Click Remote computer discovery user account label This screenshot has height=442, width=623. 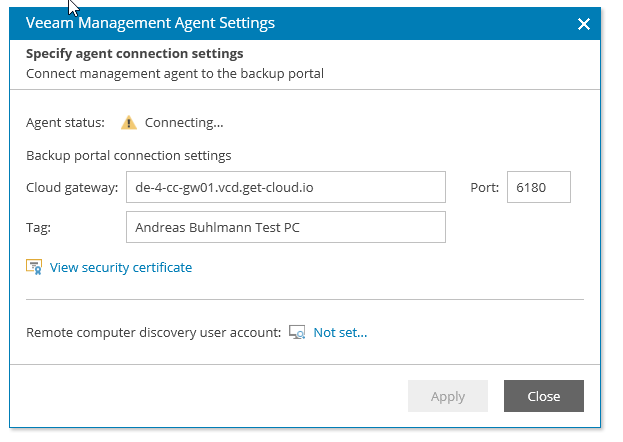[154, 332]
